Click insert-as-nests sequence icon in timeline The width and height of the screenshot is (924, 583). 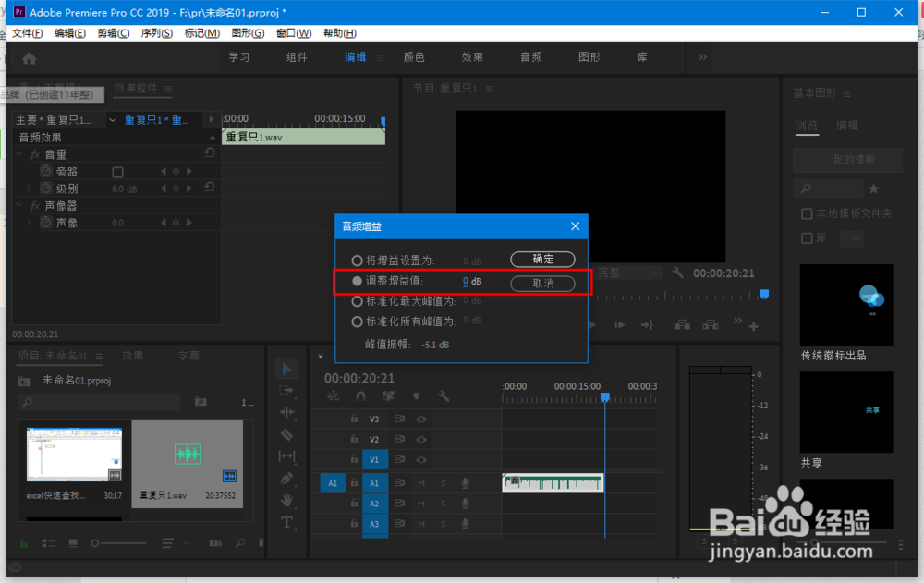(333, 396)
